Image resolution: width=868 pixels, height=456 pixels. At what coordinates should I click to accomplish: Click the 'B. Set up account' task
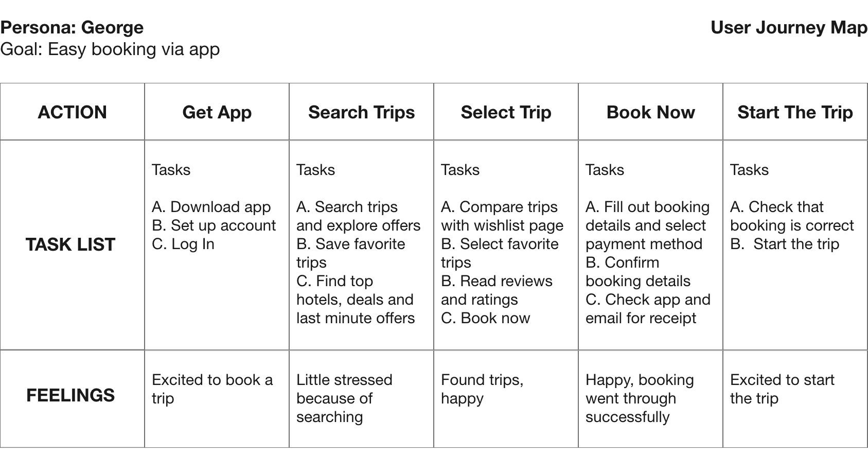click(x=214, y=225)
